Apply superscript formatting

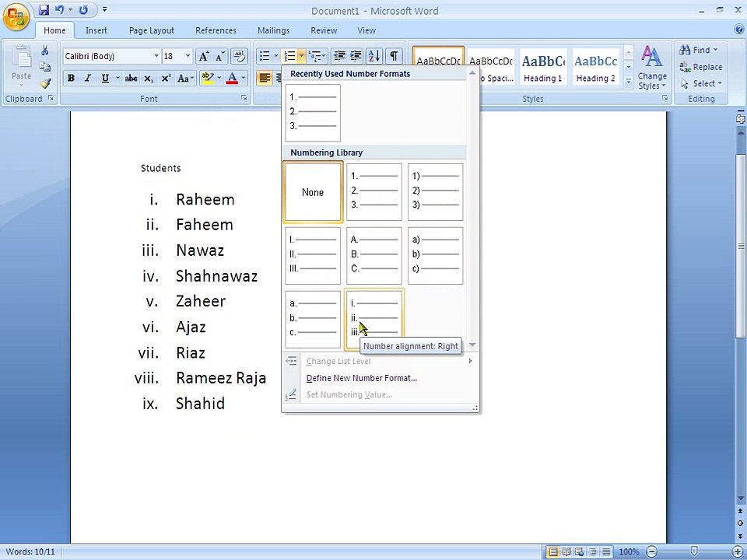click(x=165, y=78)
